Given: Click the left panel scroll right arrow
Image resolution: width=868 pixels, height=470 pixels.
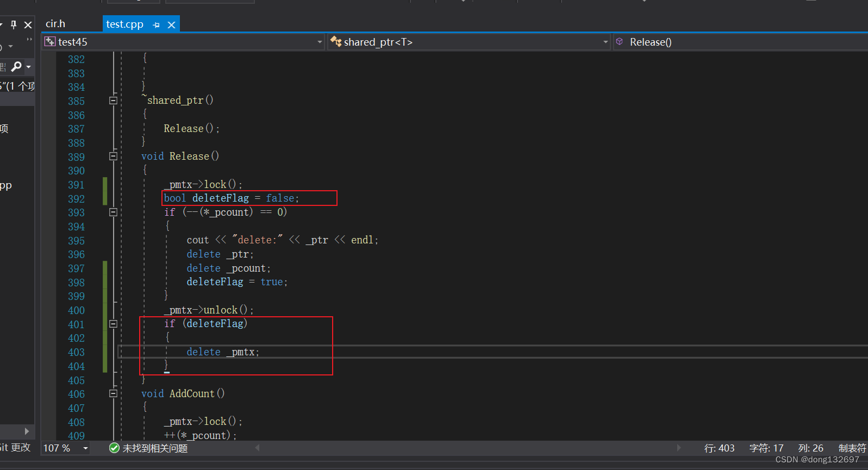Looking at the screenshot, I should tap(27, 431).
